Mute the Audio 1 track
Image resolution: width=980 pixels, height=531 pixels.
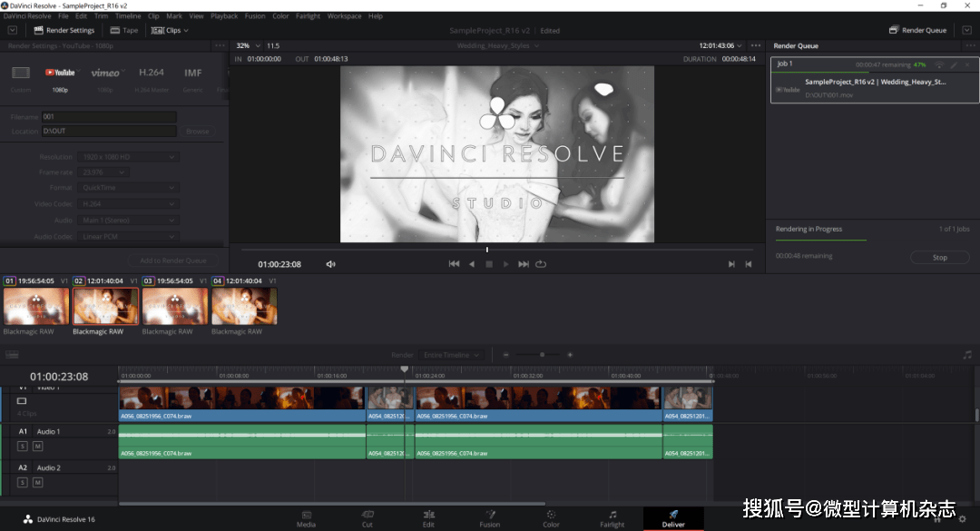click(37, 446)
